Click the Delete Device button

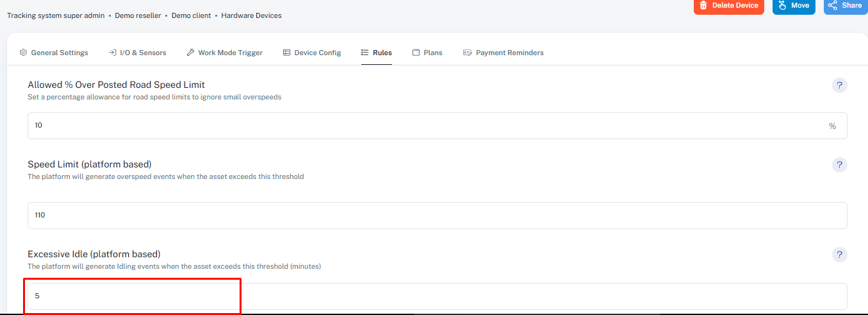coord(728,6)
